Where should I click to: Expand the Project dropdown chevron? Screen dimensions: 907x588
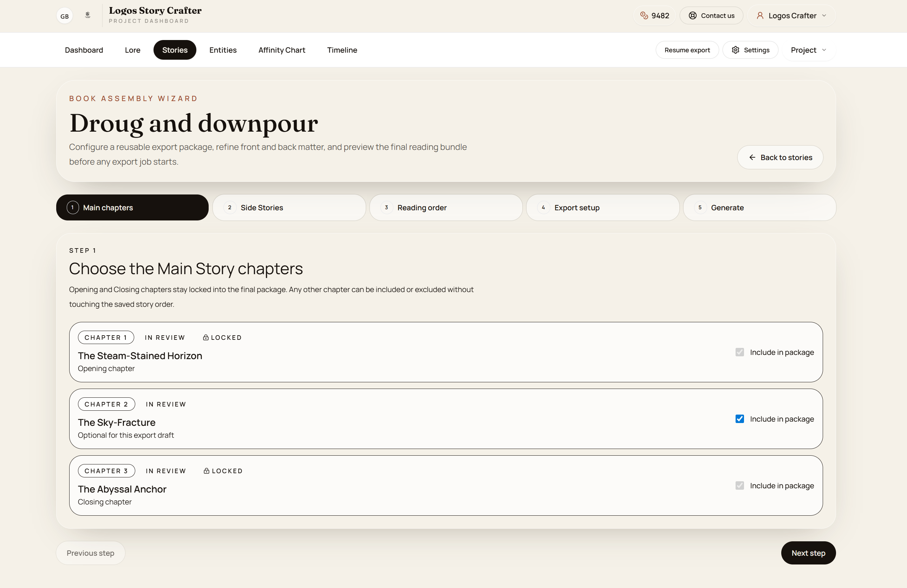[824, 50]
